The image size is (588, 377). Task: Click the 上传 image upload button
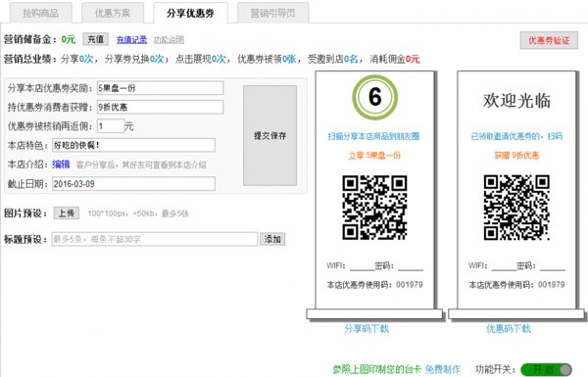(67, 213)
